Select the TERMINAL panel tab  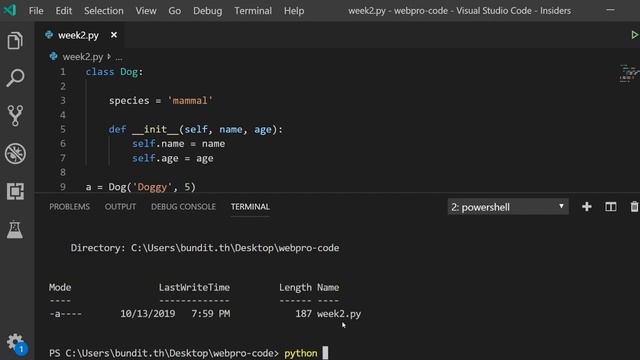click(x=250, y=207)
